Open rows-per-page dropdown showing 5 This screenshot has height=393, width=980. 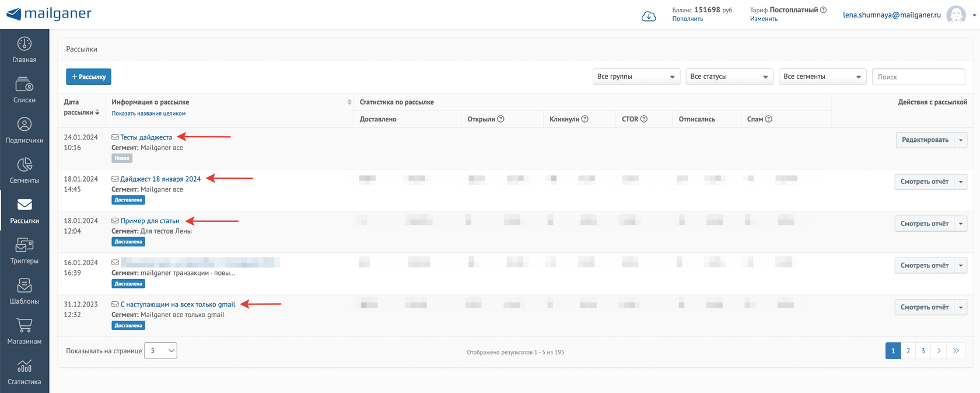160,350
